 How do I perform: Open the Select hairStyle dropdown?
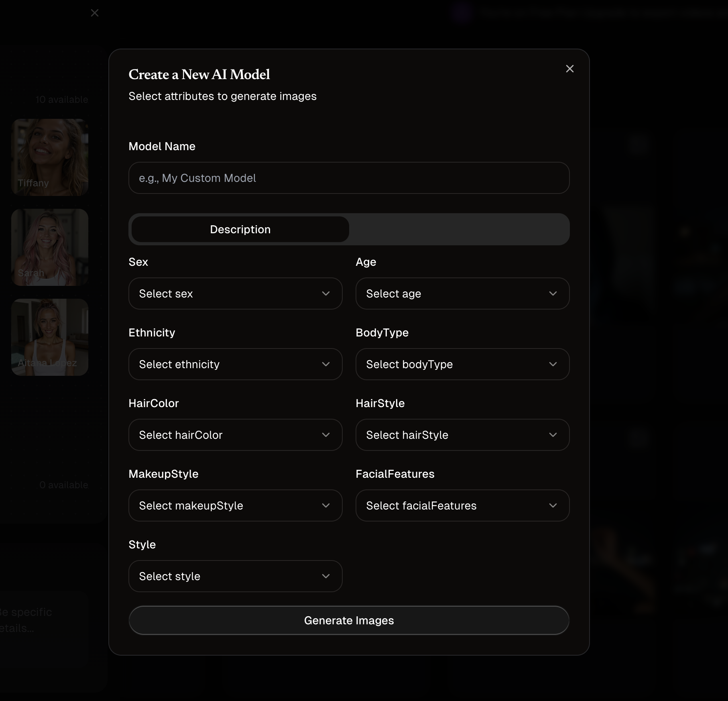[462, 435]
